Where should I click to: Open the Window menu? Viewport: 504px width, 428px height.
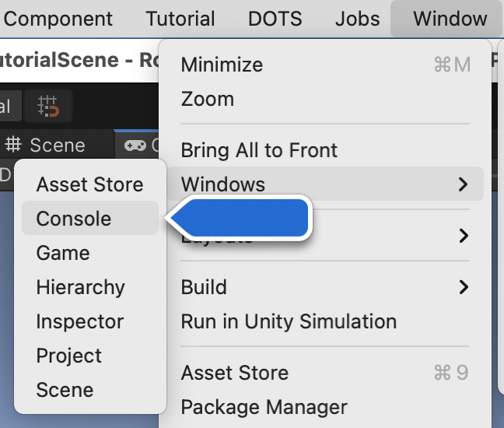click(x=450, y=19)
